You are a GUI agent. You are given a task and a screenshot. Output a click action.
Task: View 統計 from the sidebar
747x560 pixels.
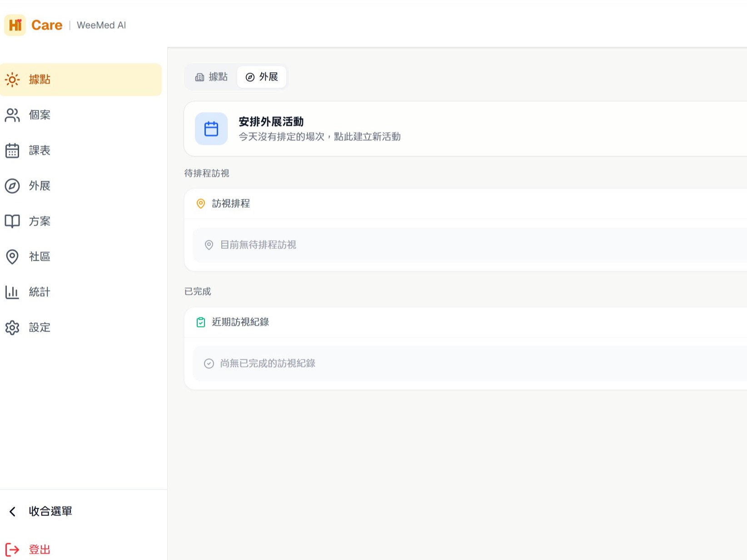click(x=81, y=292)
